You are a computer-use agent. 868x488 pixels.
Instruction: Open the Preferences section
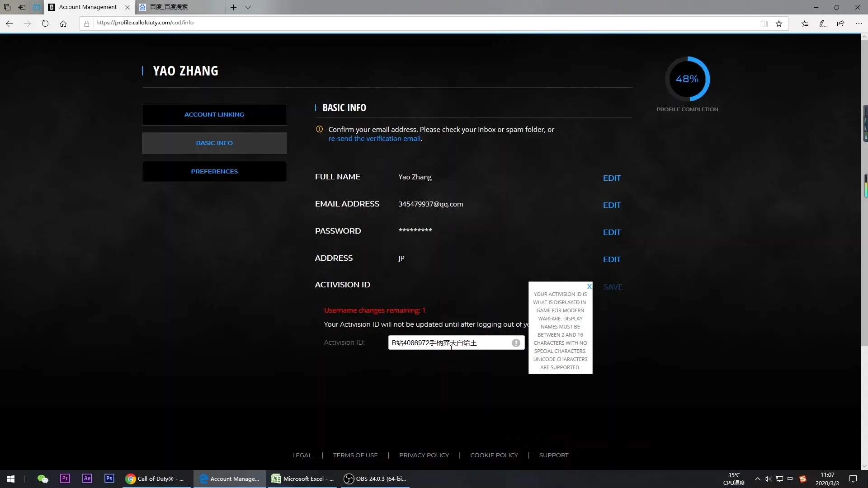pyautogui.click(x=214, y=172)
